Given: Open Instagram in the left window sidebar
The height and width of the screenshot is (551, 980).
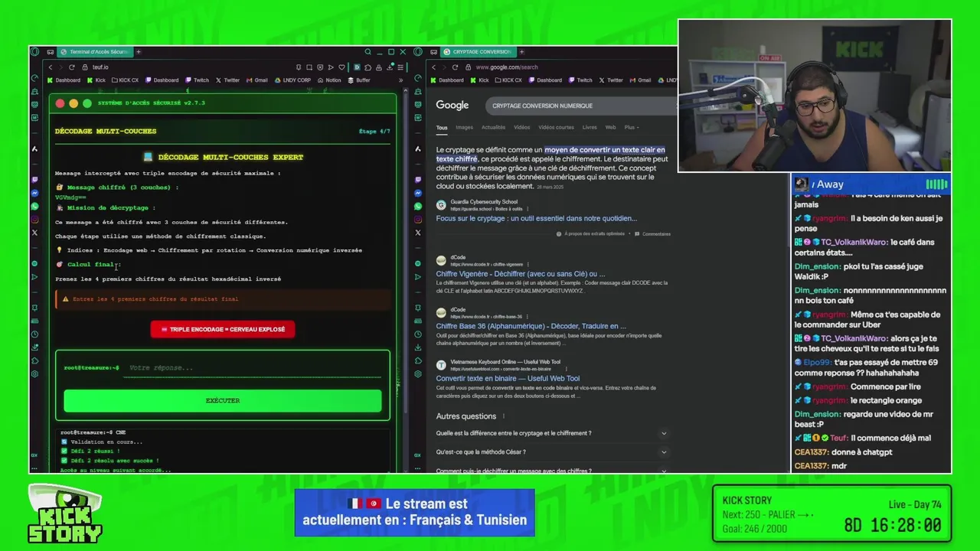Looking at the screenshot, I should [x=34, y=220].
